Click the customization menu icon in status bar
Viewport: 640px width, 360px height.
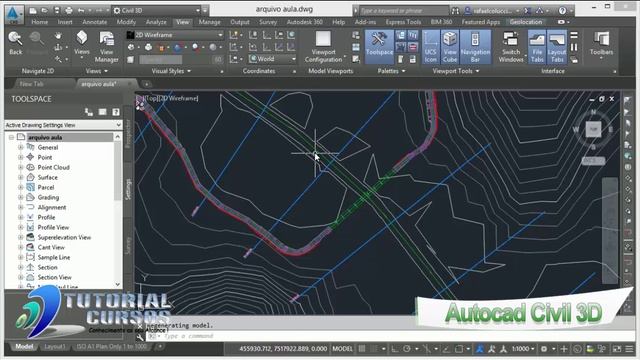pyautogui.click(x=629, y=349)
